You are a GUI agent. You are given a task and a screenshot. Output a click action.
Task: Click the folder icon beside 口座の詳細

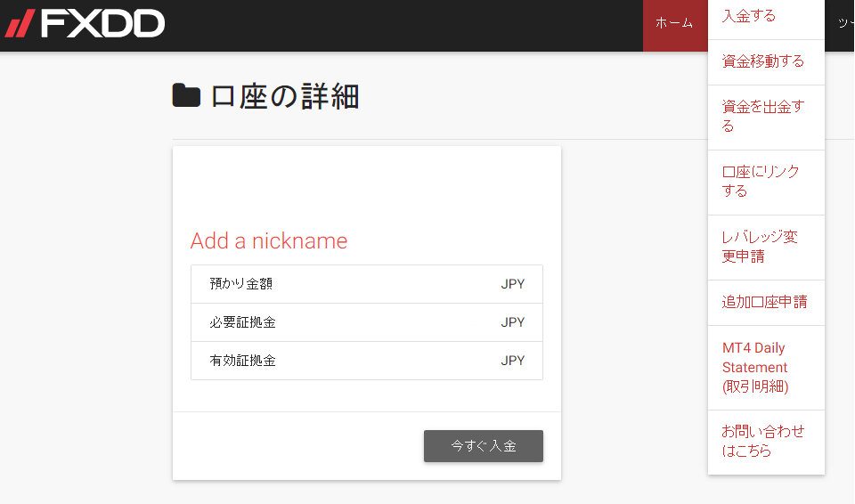[186, 95]
